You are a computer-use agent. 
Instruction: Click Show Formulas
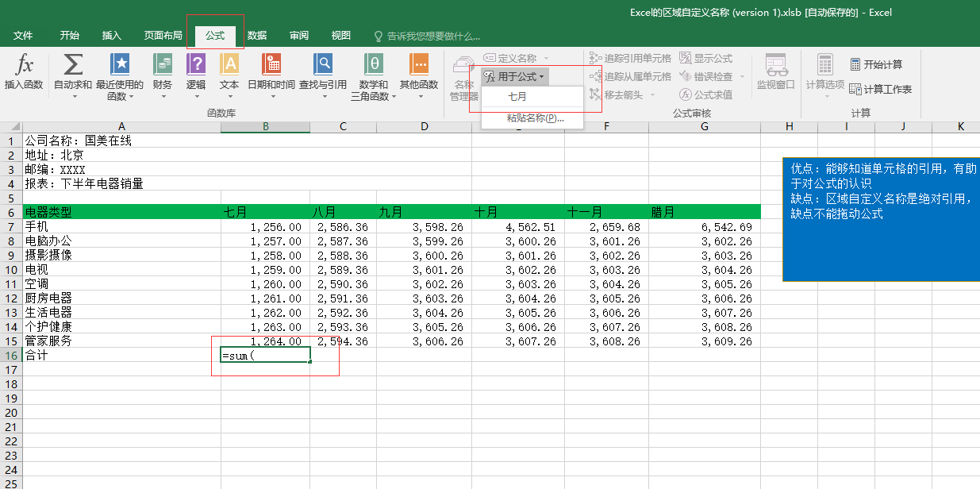(x=706, y=58)
